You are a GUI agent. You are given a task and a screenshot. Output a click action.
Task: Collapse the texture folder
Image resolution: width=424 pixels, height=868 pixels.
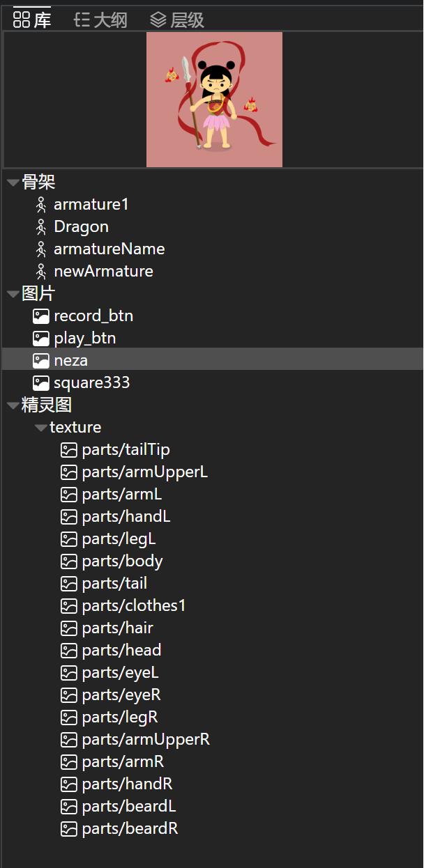tap(41, 428)
